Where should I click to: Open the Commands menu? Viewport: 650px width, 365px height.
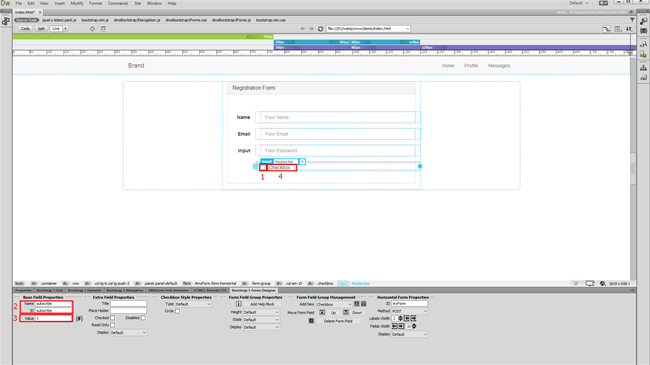click(x=118, y=3)
